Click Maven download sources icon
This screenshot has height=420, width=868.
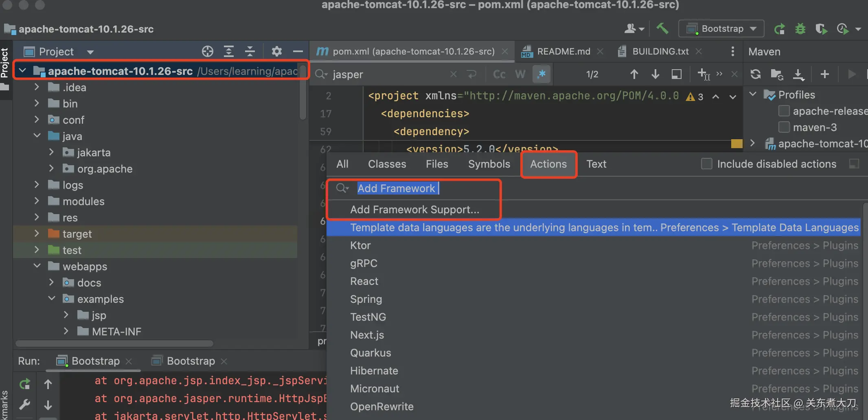point(799,74)
